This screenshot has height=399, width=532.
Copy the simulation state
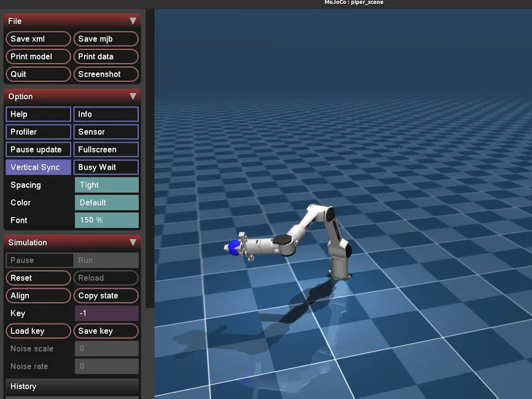(x=106, y=296)
